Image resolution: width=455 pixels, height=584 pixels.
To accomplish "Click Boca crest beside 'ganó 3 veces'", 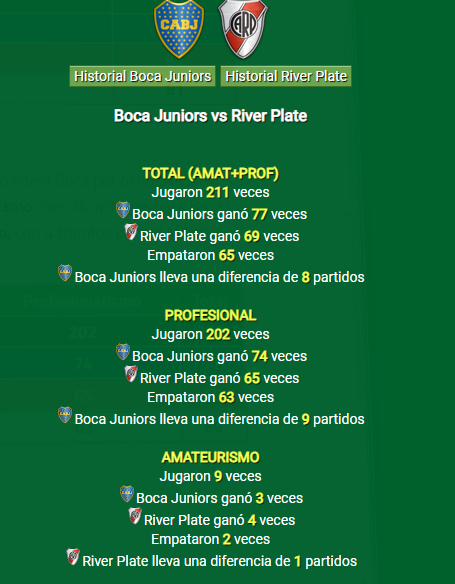I will click(127, 493).
